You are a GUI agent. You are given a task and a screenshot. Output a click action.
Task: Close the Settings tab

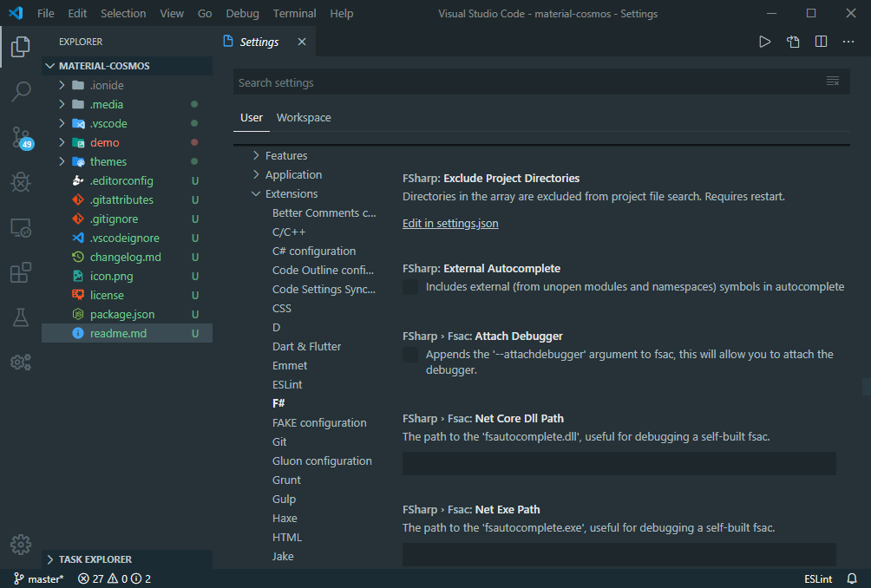pos(302,42)
